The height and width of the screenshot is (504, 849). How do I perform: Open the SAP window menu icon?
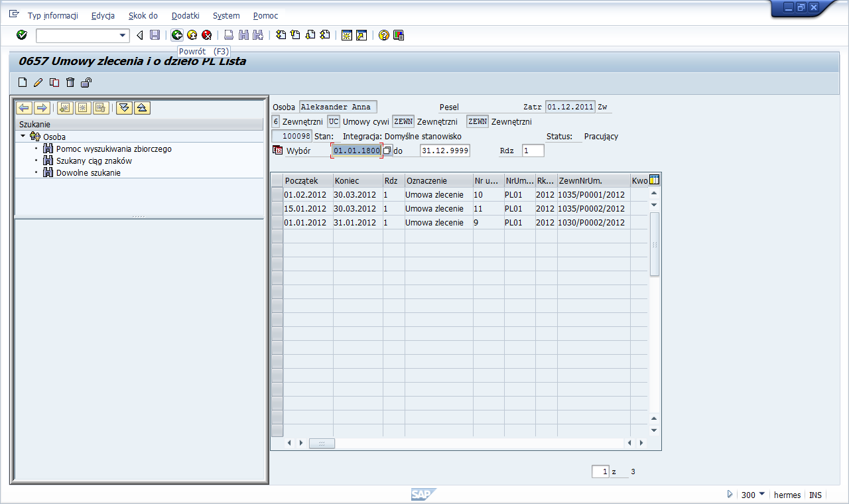(x=15, y=15)
